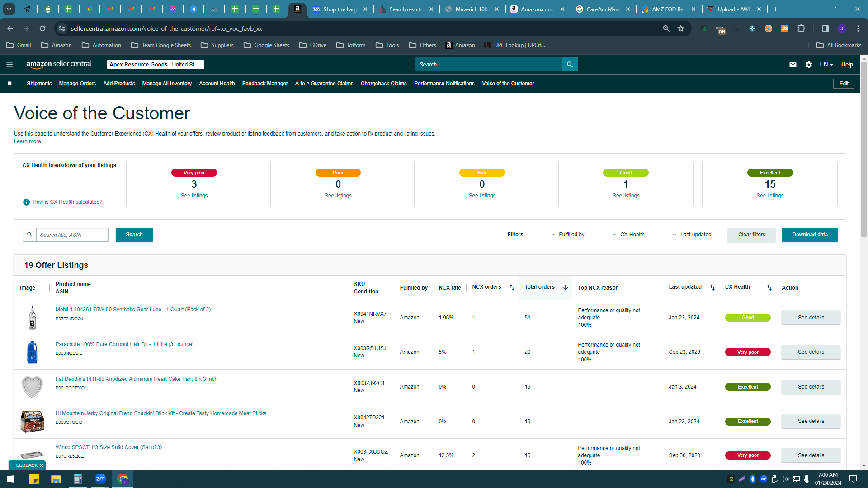Image resolution: width=868 pixels, height=488 pixels.
Task: Click the page vertical scrollbar
Action: point(864,149)
